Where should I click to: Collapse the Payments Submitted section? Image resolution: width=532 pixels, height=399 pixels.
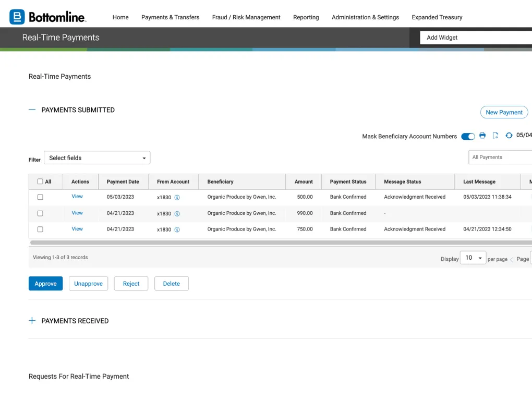pyautogui.click(x=32, y=110)
